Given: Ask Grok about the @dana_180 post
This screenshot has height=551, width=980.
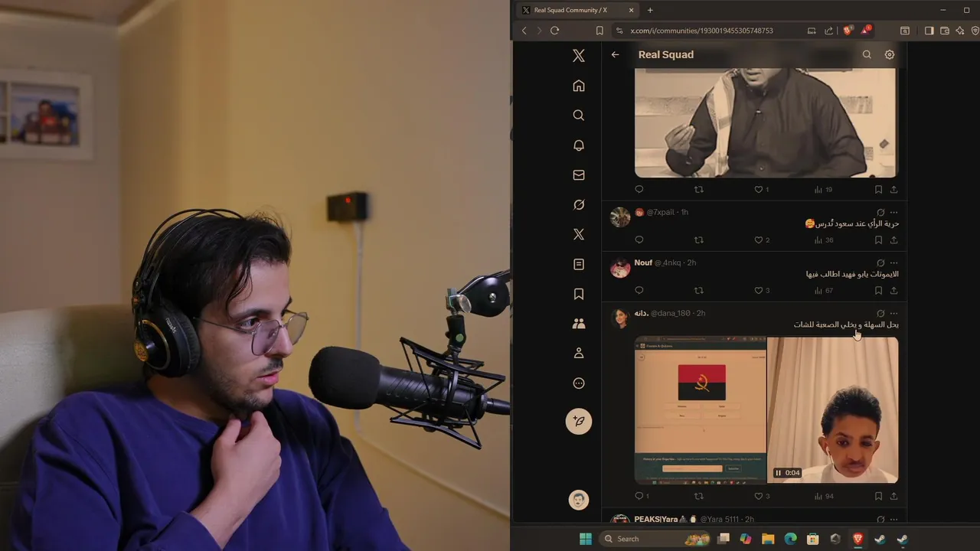Looking at the screenshot, I should pos(880,313).
